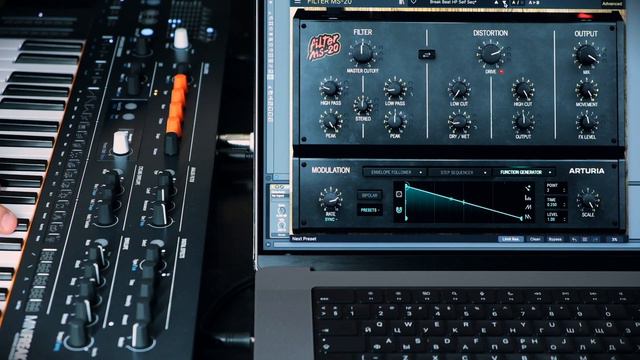The image size is (640, 360).
Task: Toggle the Bipolar button
Action: (x=369, y=196)
